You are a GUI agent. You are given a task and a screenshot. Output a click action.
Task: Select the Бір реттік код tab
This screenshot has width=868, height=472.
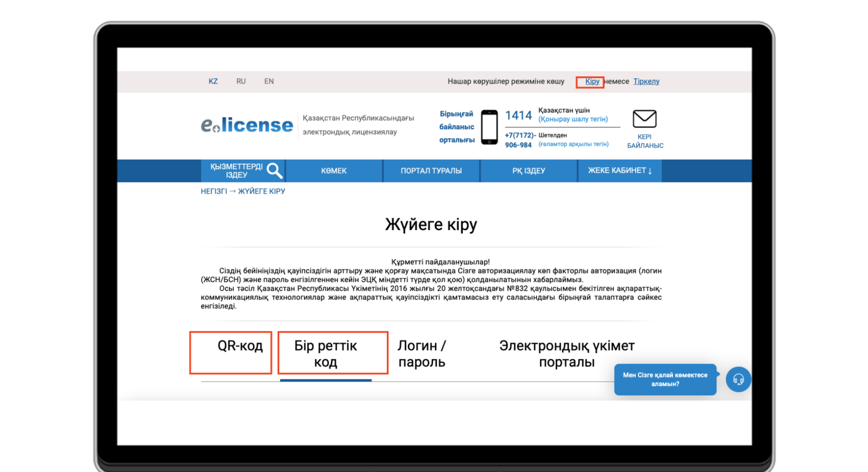coord(325,354)
